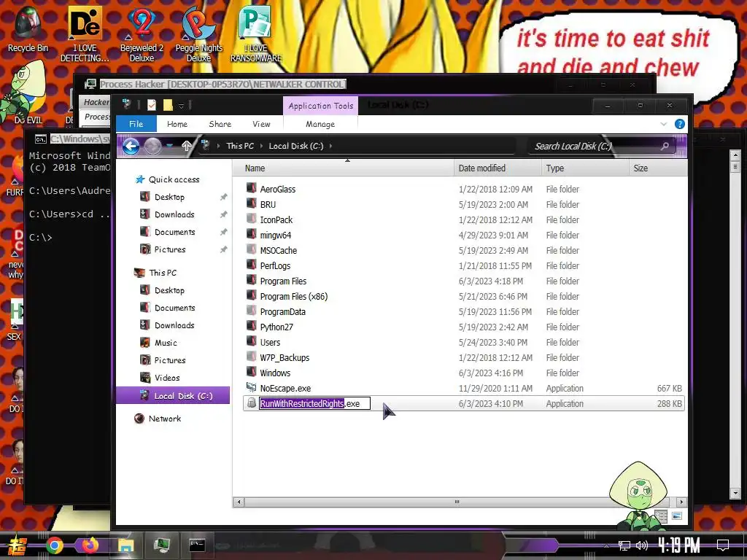Click the horizontal scrollbar thumb in file list
Screen dimensions: 747x560
click(458, 502)
